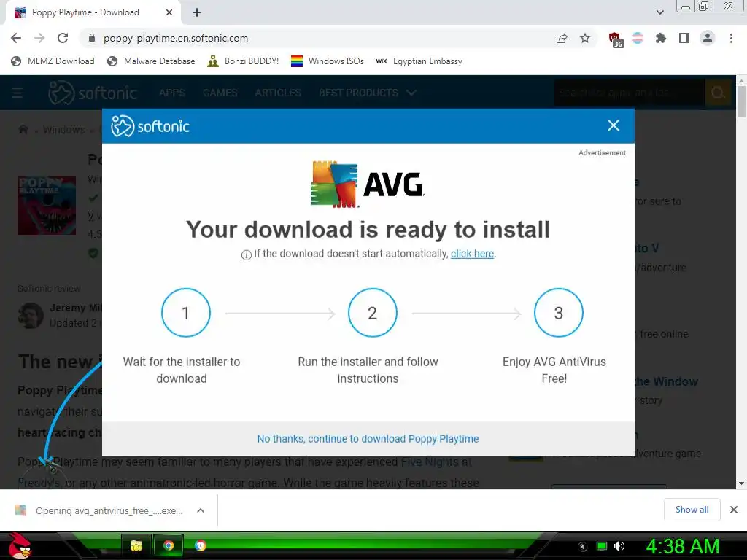Close the Poppy Playtime tab
747x560 pixels.
pos(169,12)
